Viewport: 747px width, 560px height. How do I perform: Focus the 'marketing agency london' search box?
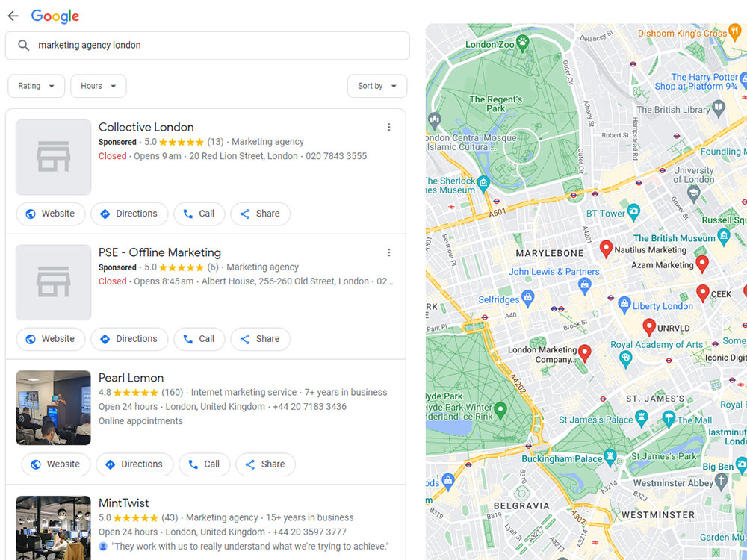pyautogui.click(x=207, y=46)
